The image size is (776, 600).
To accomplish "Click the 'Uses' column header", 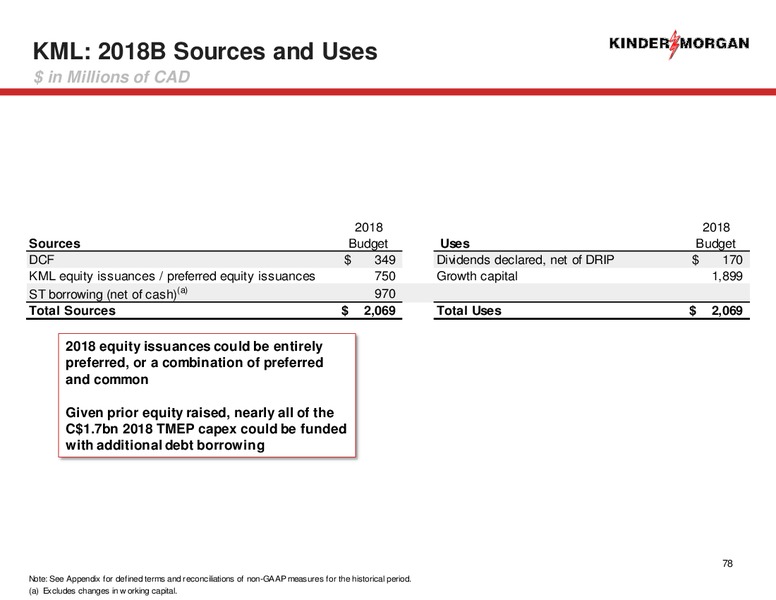I will (x=455, y=244).
